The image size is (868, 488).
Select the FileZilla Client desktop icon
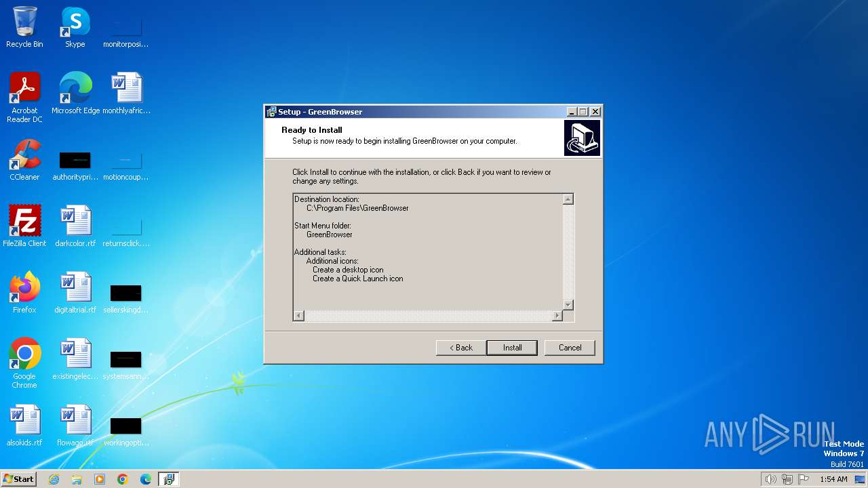tap(24, 226)
